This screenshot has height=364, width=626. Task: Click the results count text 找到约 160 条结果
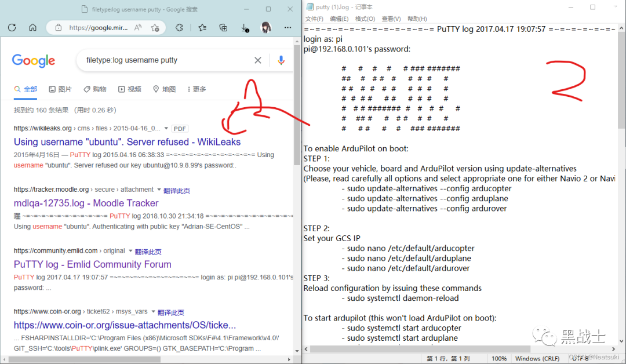tap(41, 110)
